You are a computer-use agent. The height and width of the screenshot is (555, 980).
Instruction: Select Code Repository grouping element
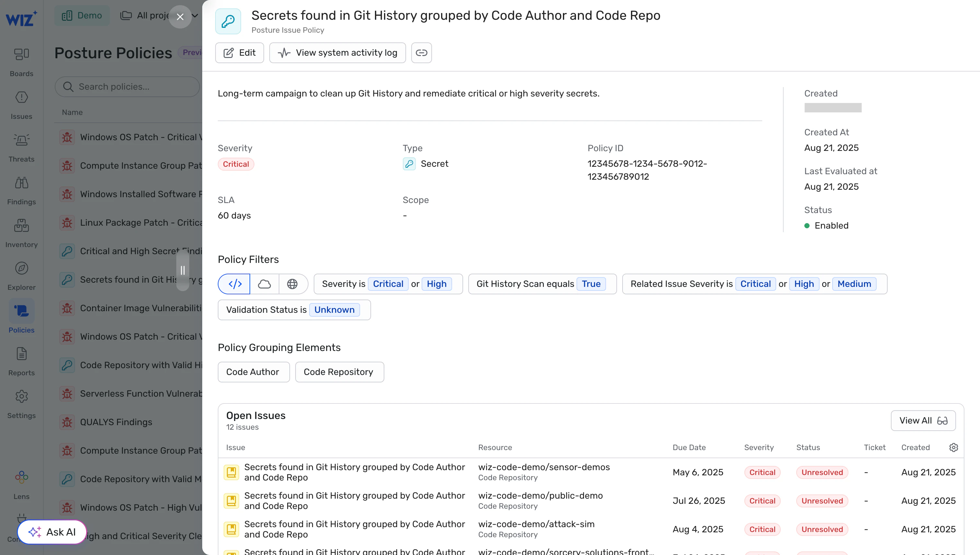point(340,372)
